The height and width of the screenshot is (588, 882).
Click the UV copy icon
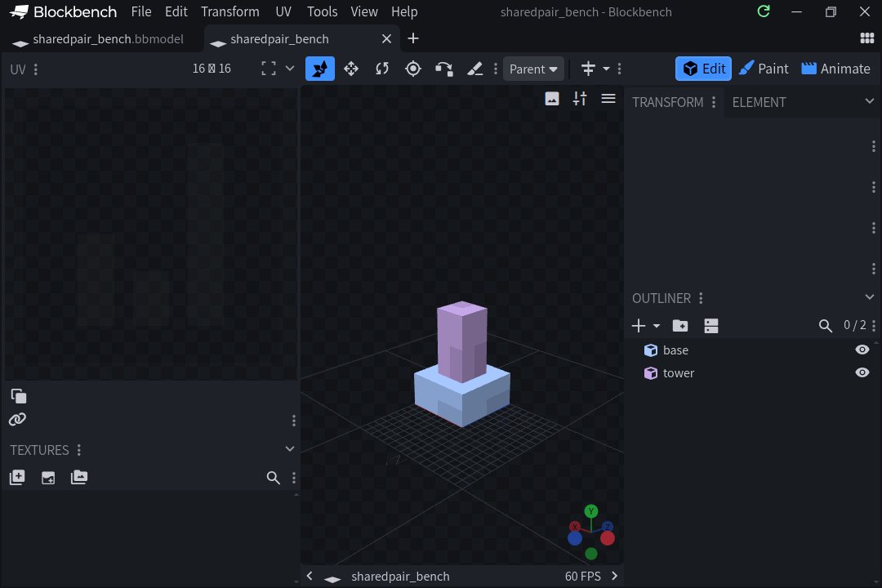click(x=19, y=396)
